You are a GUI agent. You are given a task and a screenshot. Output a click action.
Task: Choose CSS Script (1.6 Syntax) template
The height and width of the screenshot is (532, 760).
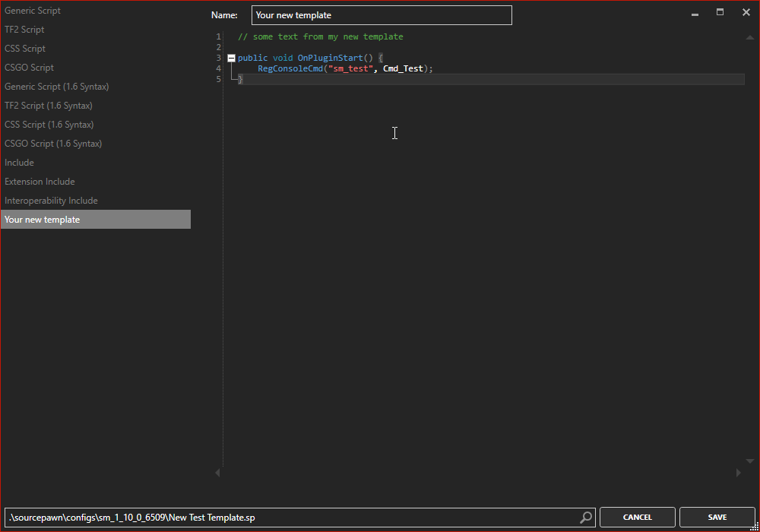click(x=96, y=125)
